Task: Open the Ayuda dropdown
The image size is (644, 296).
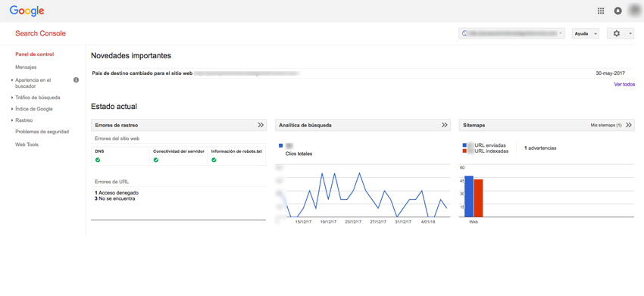Action: click(x=585, y=33)
